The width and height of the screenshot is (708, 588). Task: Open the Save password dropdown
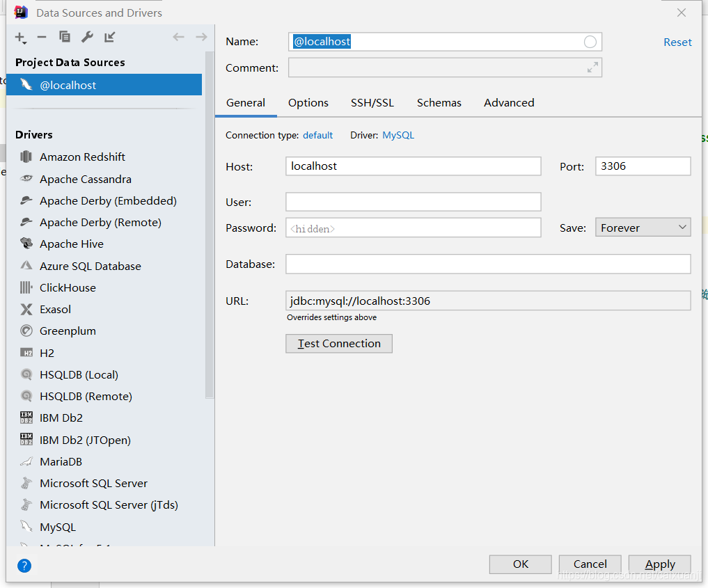643,228
